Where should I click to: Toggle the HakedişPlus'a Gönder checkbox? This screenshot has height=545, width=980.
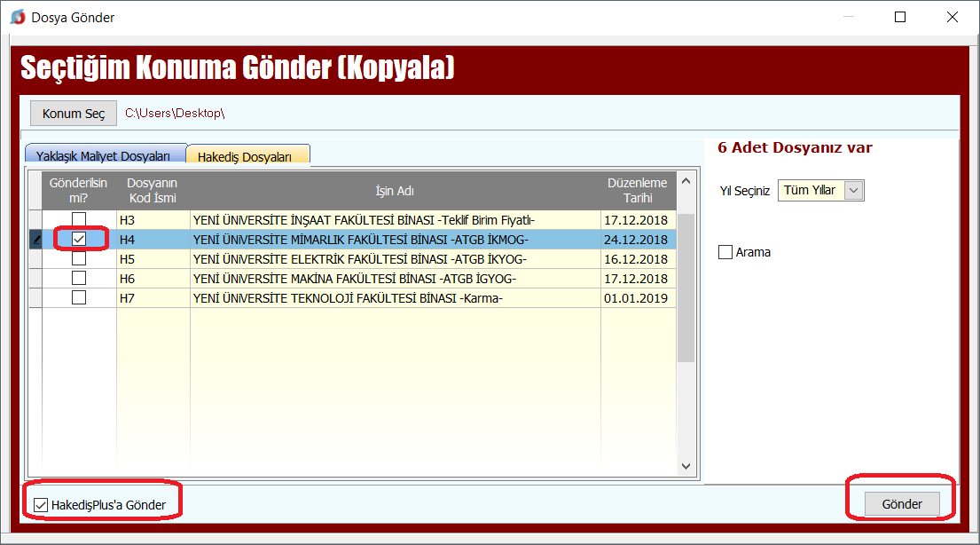41,505
